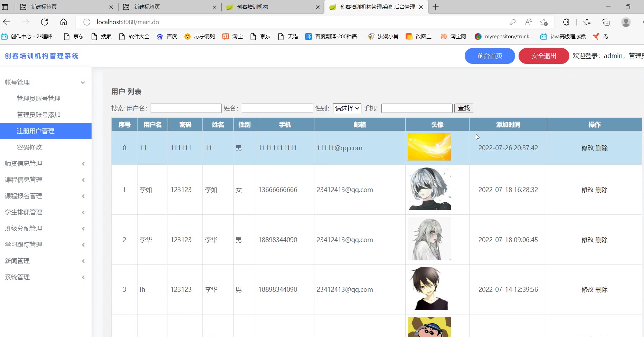Image resolution: width=644 pixels, height=337 pixels.
Task: View site information icon in address bar
Action: point(87,22)
